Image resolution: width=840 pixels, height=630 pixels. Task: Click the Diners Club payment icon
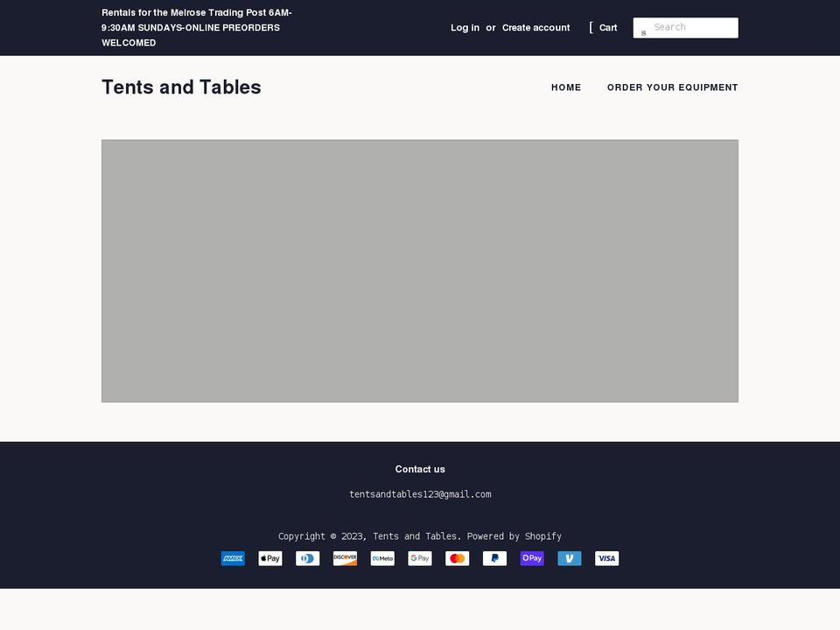pos(307,558)
